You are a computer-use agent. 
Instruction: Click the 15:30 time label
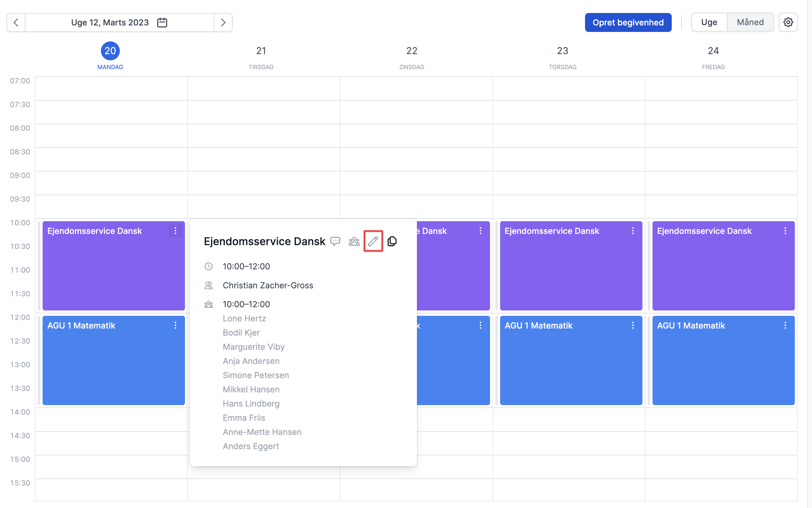point(20,483)
